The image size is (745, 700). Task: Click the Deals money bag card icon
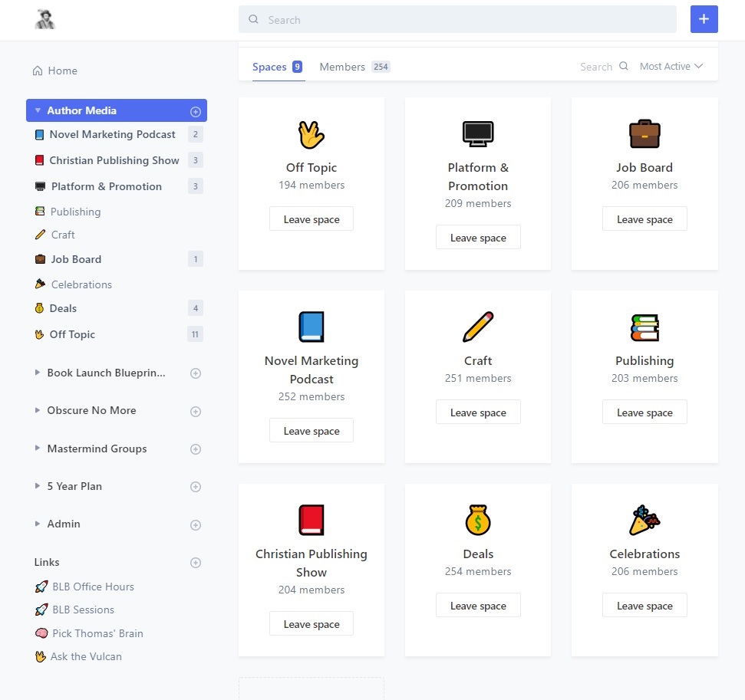[478, 520]
